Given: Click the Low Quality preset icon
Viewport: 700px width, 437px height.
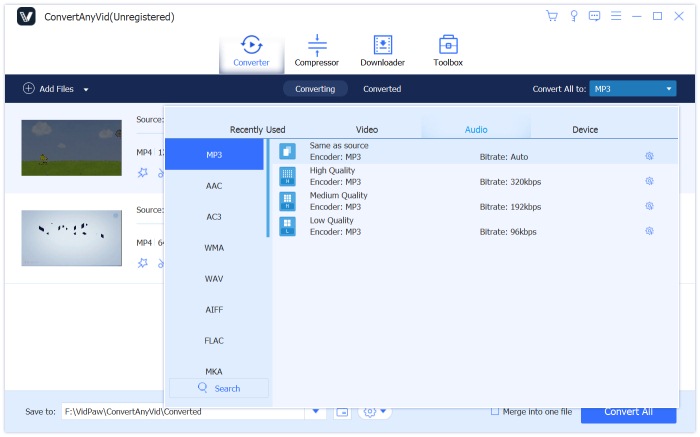Looking at the screenshot, I should tap(288, 226).
